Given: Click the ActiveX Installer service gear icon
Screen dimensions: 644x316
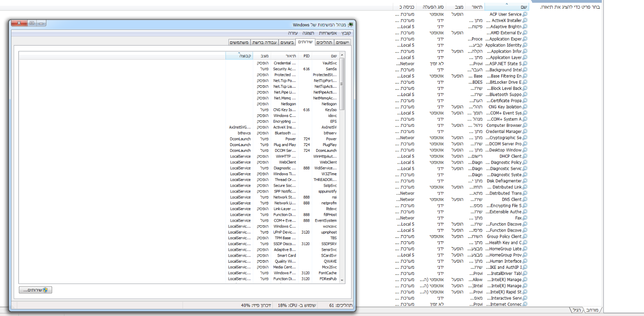Looking at the screenshot, I should tap(525, 20).
